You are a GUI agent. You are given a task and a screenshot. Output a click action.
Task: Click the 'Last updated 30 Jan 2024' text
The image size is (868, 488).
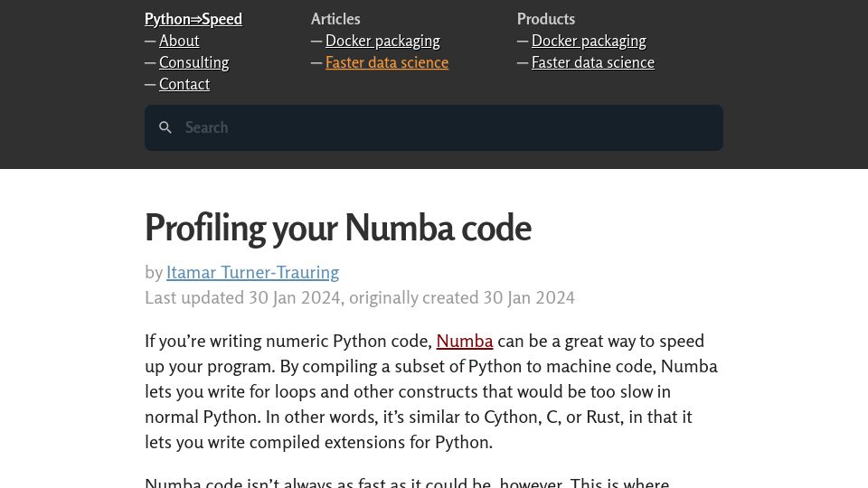point(242,297)
